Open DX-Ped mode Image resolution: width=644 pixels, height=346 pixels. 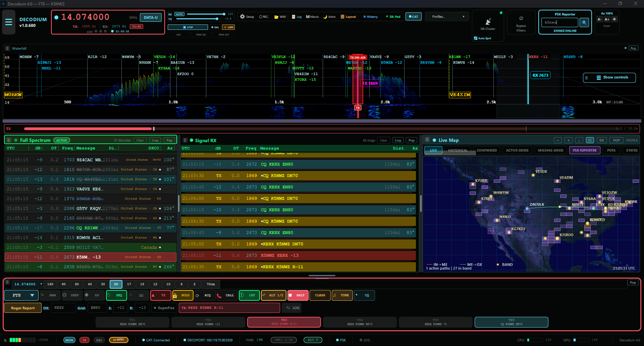[393, 16]
